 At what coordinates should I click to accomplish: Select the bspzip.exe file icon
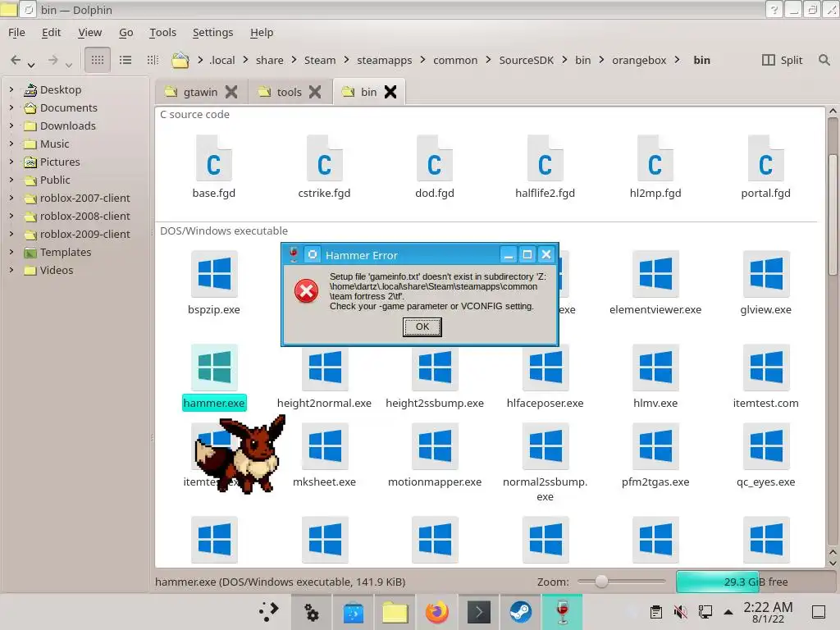click(x=214, y=273)
